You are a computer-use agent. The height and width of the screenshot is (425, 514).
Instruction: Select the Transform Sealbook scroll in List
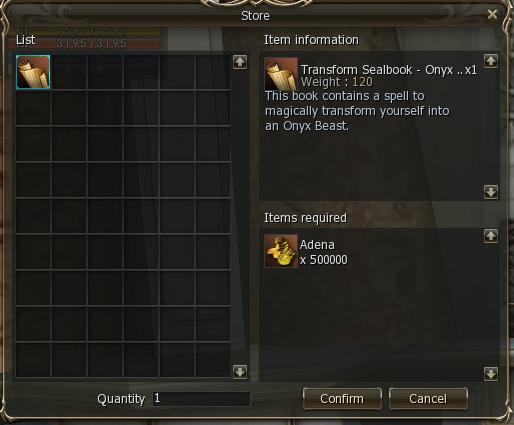click(x=33, y=72)
